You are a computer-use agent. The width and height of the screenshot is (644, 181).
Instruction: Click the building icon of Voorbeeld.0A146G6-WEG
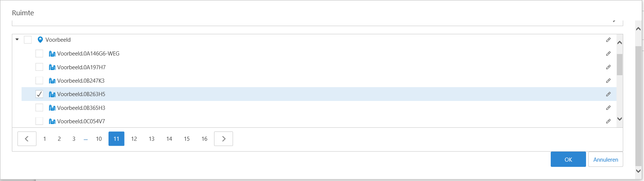[x=52, y=54]
